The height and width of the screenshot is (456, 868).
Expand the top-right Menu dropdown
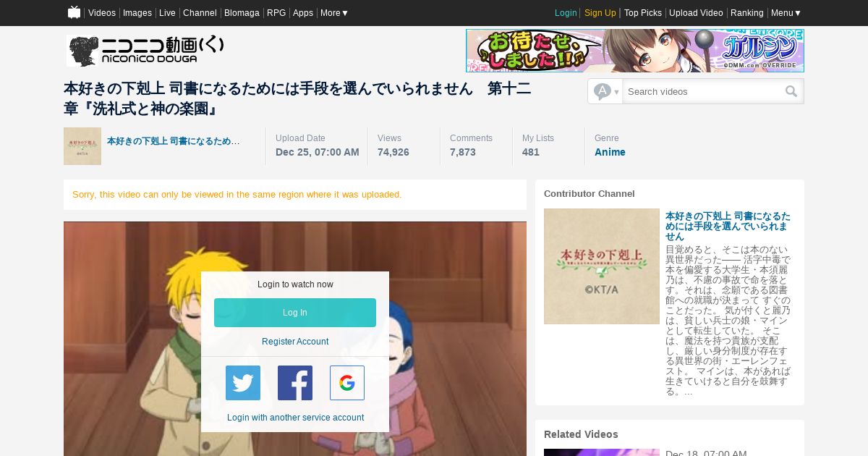[x=786, y=13]
